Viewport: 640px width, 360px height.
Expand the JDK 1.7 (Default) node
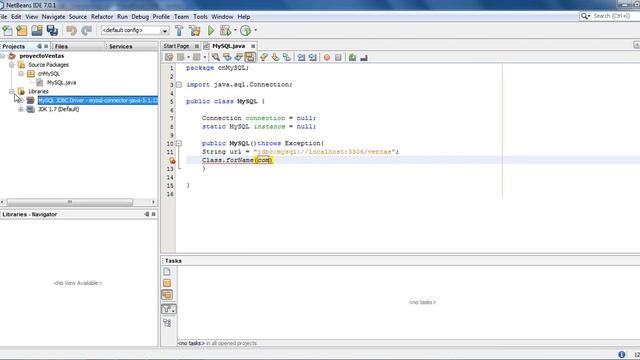(21, 109)
